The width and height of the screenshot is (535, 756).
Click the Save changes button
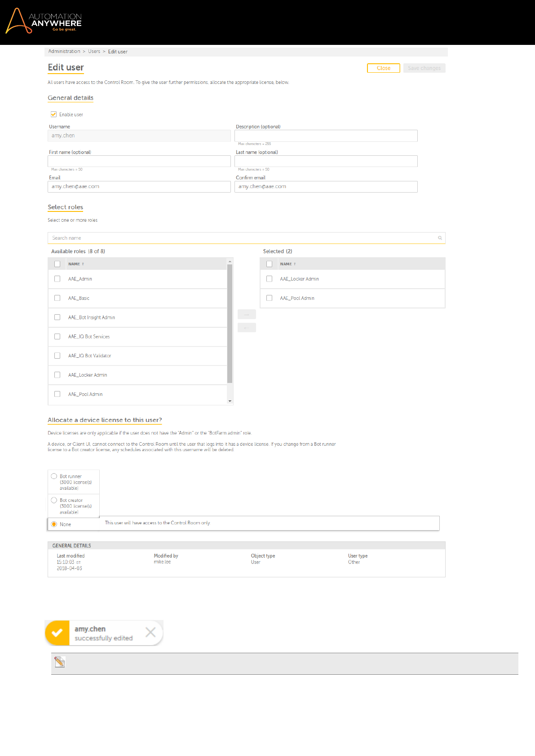[x=424, y=68]
